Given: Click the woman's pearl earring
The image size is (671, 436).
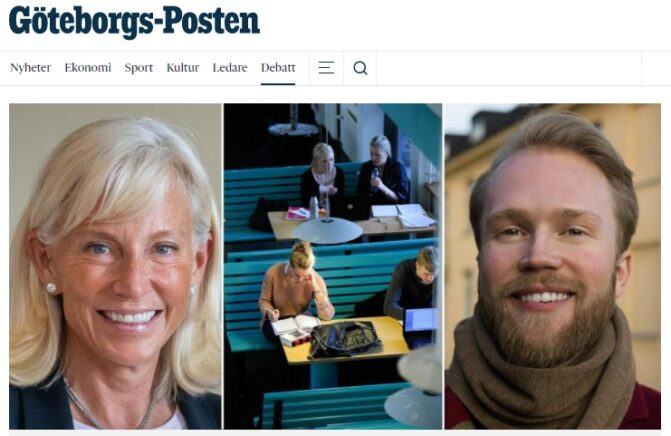Looking at the screenshot, I should tap(51, 288).
